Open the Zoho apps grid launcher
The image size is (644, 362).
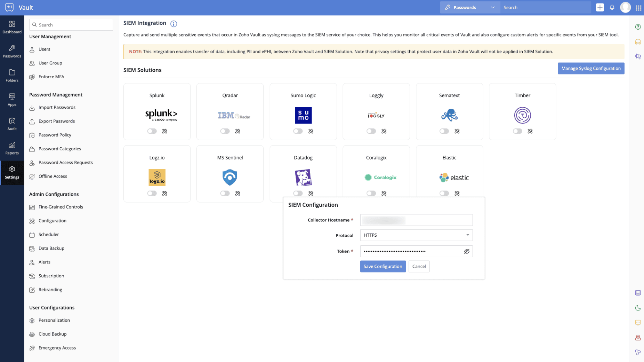pyautogui.click(x=638, y=8)
